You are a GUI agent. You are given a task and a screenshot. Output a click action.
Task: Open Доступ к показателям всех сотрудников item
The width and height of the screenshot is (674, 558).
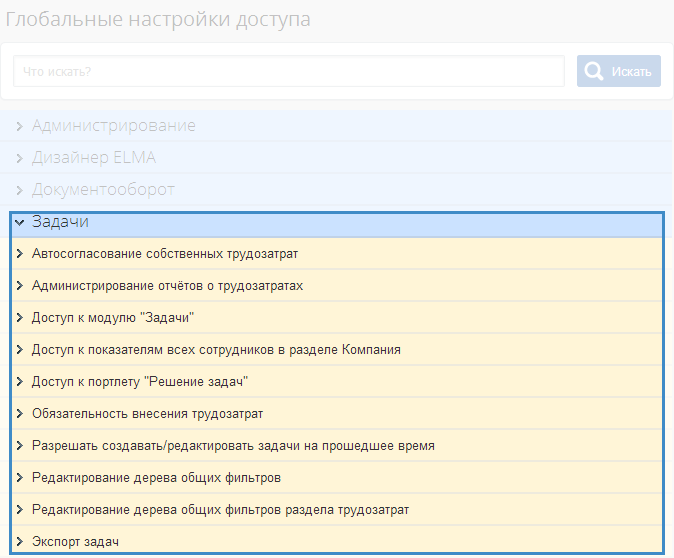216,350
